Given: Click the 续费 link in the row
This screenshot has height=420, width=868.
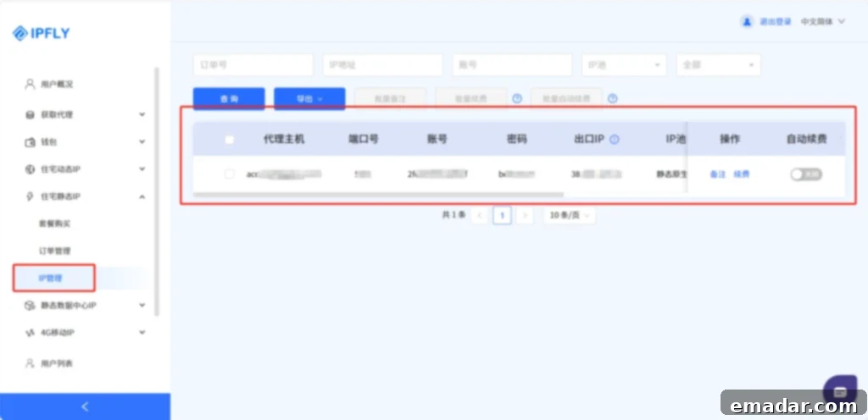Looking at the screenshot, I should point(741,174).
